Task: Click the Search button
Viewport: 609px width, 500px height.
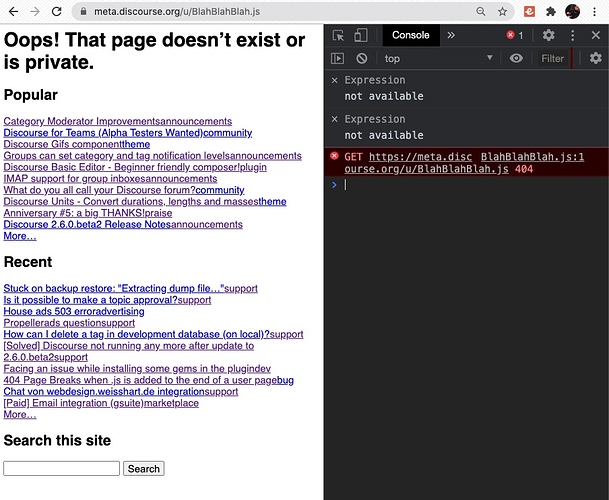Action: pos(144,469)
